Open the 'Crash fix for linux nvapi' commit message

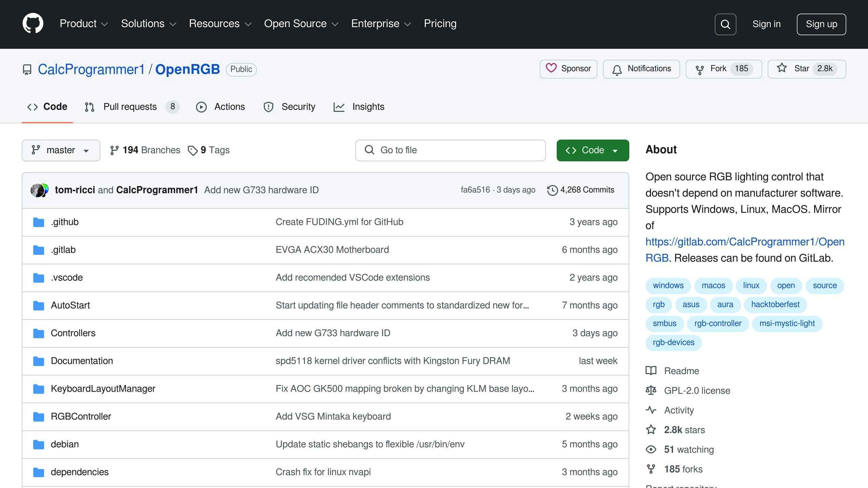pyautogui.click(x=323, y=472)
